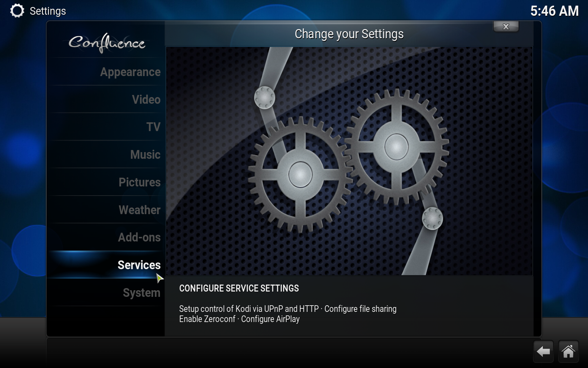This screenshot has width=588, height=368.
Task: Open the Pictures settings category
Action: click(106, 182)
